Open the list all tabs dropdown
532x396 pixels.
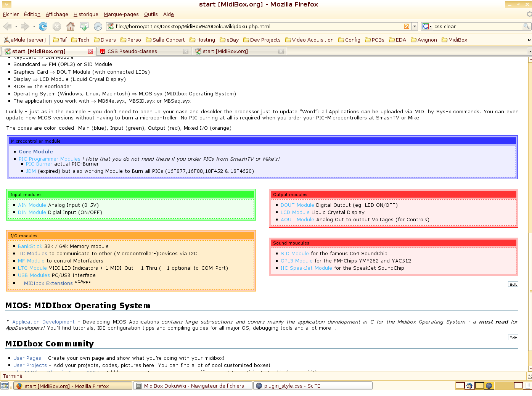(530, 51)
